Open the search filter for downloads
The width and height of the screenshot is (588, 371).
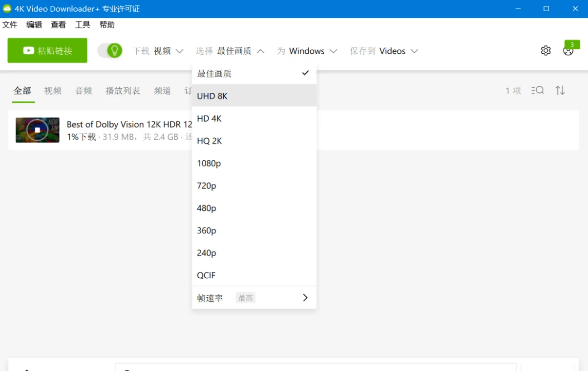(537, 90)
